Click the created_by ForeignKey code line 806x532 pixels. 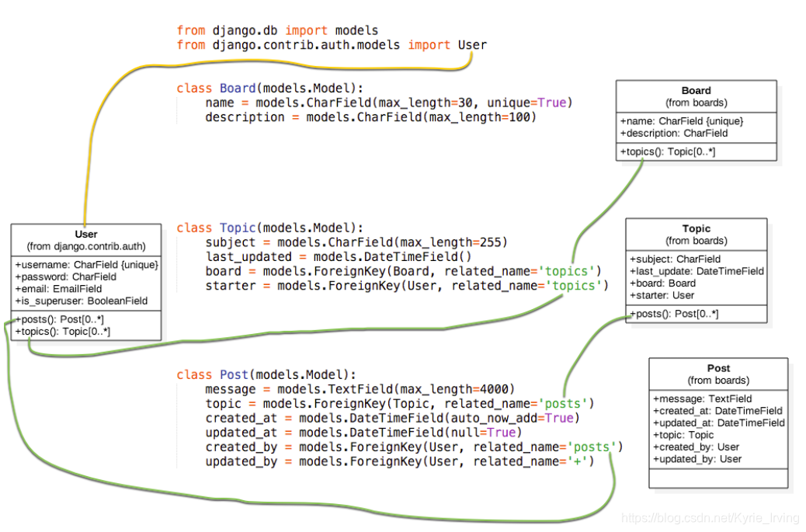pos(414,447)
